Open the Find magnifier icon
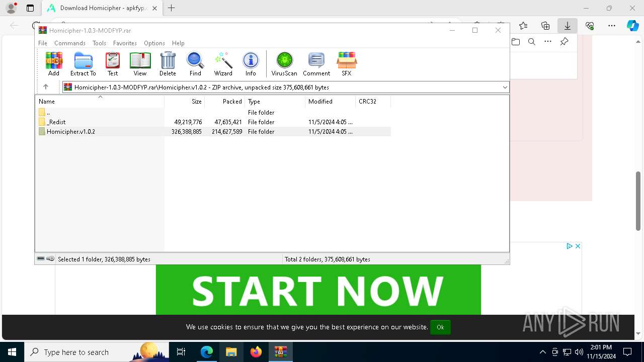 [195, 64]
